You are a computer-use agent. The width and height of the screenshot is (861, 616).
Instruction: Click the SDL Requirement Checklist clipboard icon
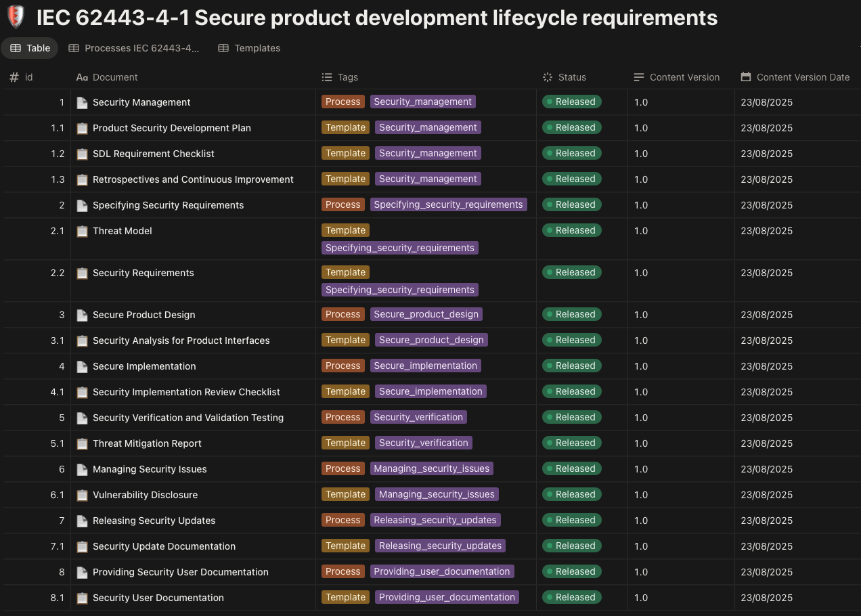click(82, 154)
